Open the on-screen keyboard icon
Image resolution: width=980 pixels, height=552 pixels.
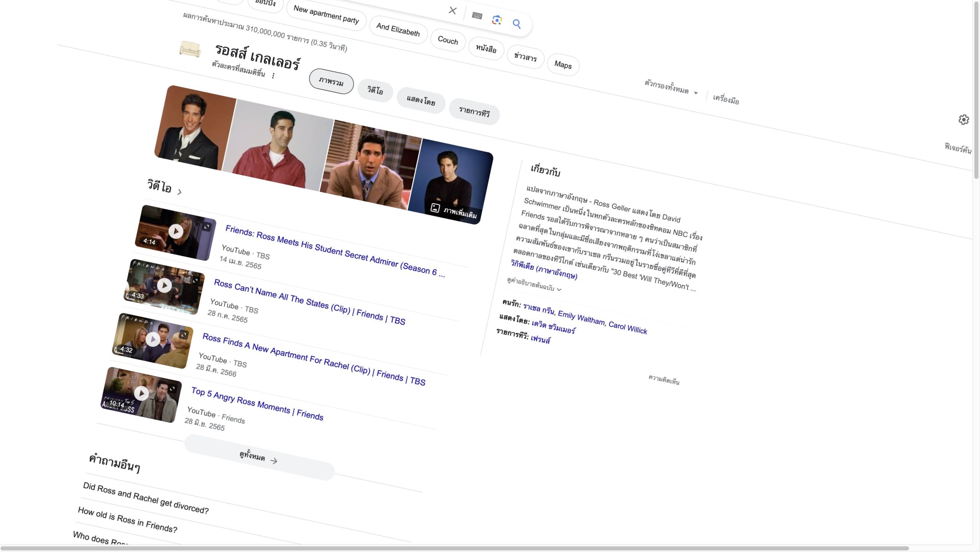point(477,16)
